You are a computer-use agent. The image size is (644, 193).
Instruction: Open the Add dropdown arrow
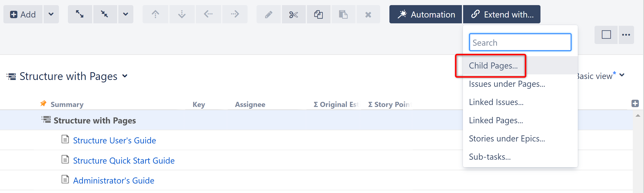pos(51,14)
